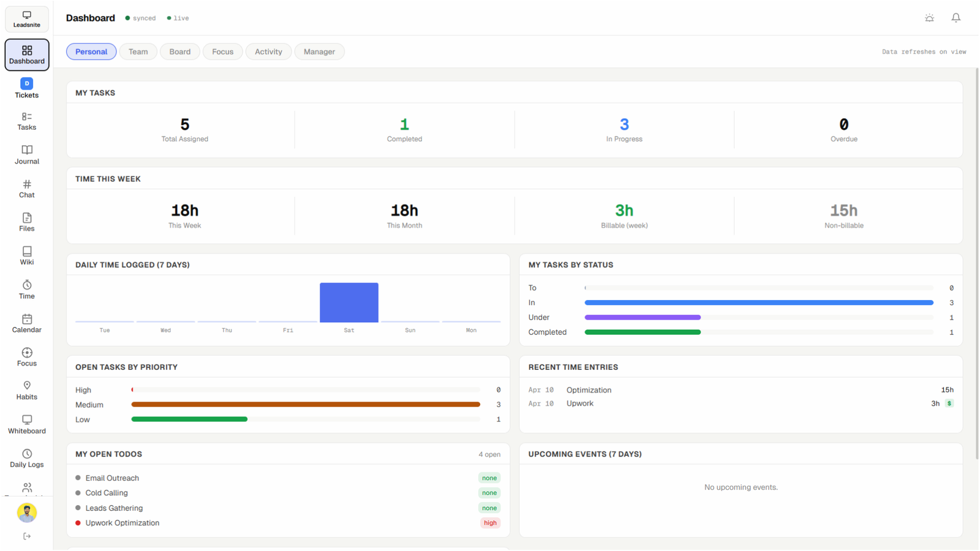Switch to the Manager tab

click(319, 51)
